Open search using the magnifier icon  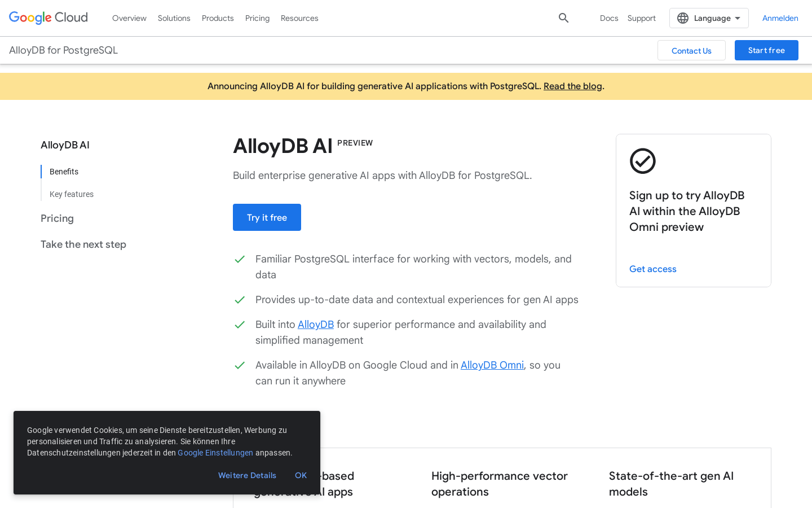click(x=563, y=17)
